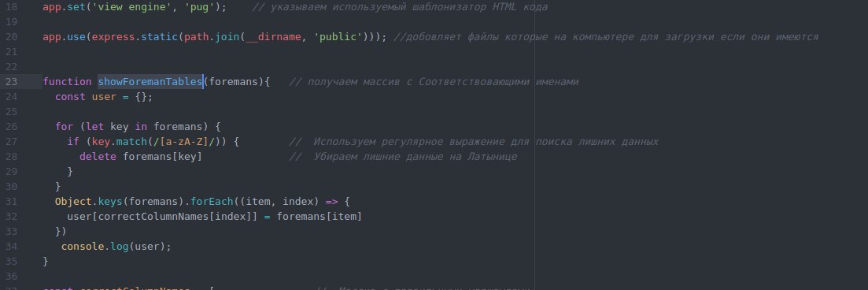This screenshot has height=290, width=868.
Task: Click line number 27 in the gutter
Action: pyautogui.click(x=12, y=141)
